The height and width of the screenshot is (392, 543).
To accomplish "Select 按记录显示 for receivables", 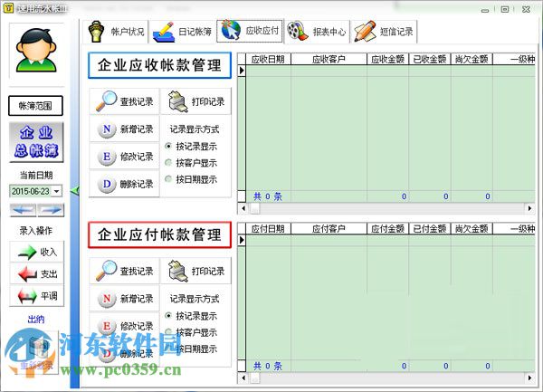I will (191, 146).
